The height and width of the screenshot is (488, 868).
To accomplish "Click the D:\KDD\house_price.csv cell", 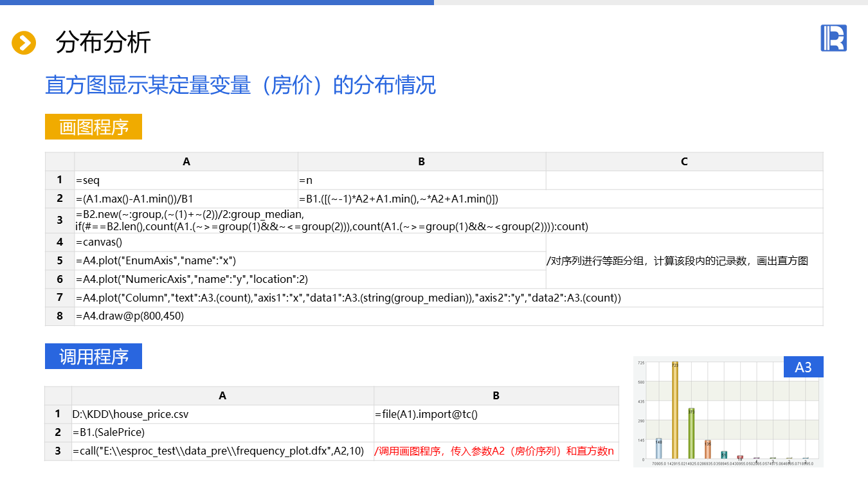I will [222, 414].
